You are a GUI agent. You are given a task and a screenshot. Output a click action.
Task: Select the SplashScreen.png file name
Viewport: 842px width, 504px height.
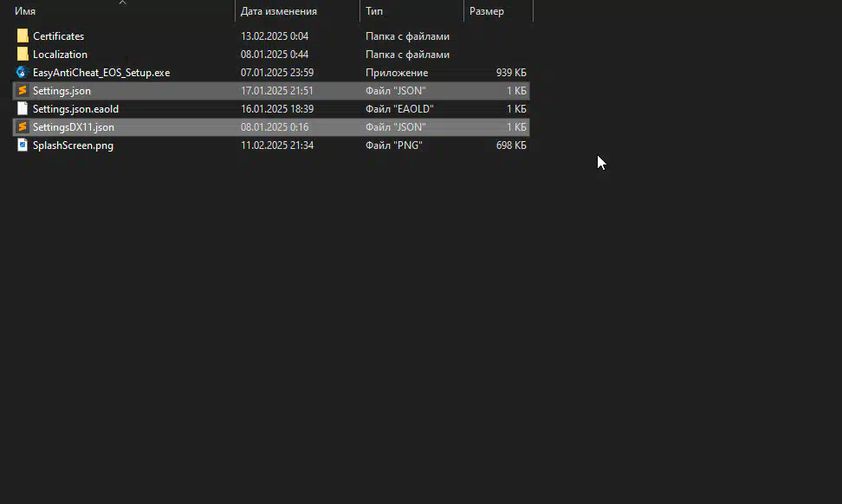click(73, 145)
